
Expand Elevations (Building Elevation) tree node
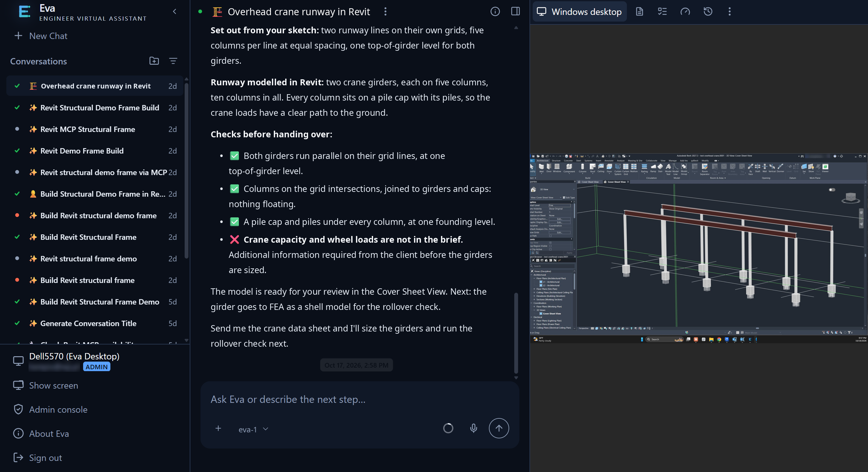click(x=534, y=296)
